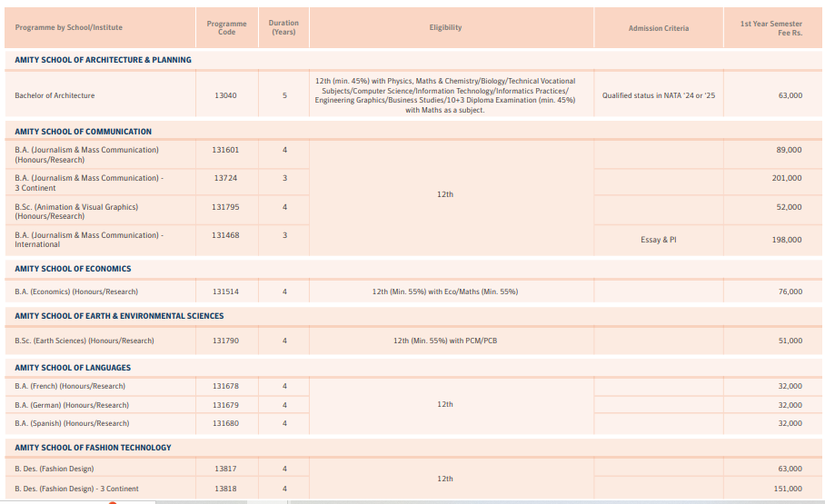Click the 'Admission Criteria' column header
Image resolution: width=825 pixels, height=504 pixels.
[x=658, y=28]
